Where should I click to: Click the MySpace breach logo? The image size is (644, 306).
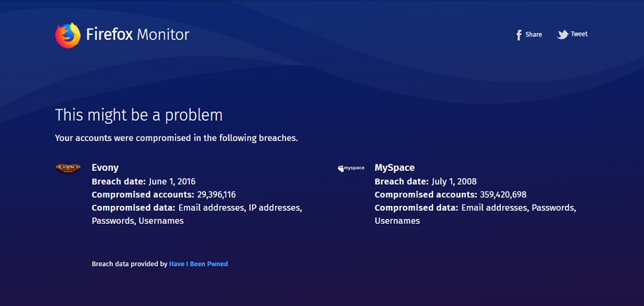click(x=351, y=168)
